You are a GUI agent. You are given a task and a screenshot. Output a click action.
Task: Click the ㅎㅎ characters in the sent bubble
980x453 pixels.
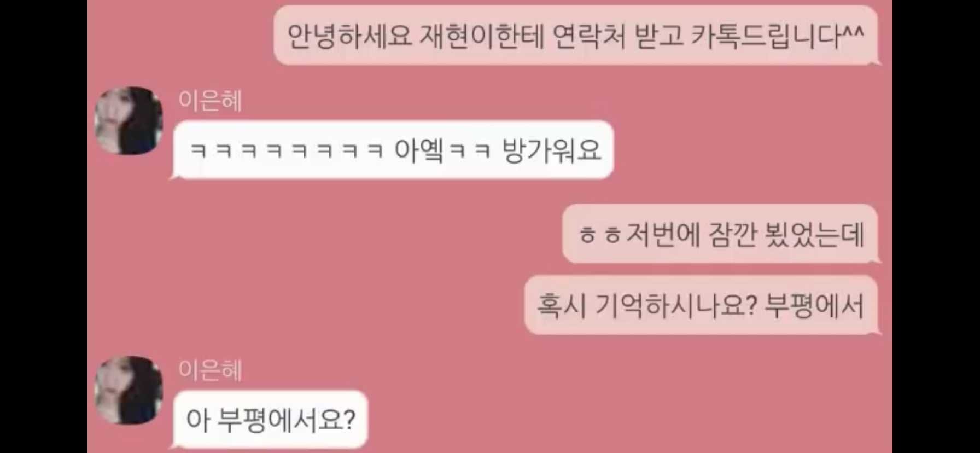[599, 235]
